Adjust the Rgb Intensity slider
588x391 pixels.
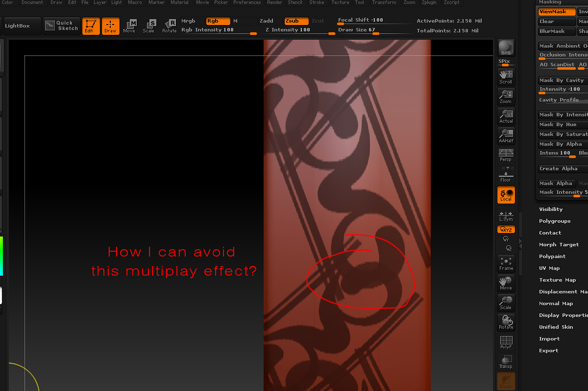(219, 30)
